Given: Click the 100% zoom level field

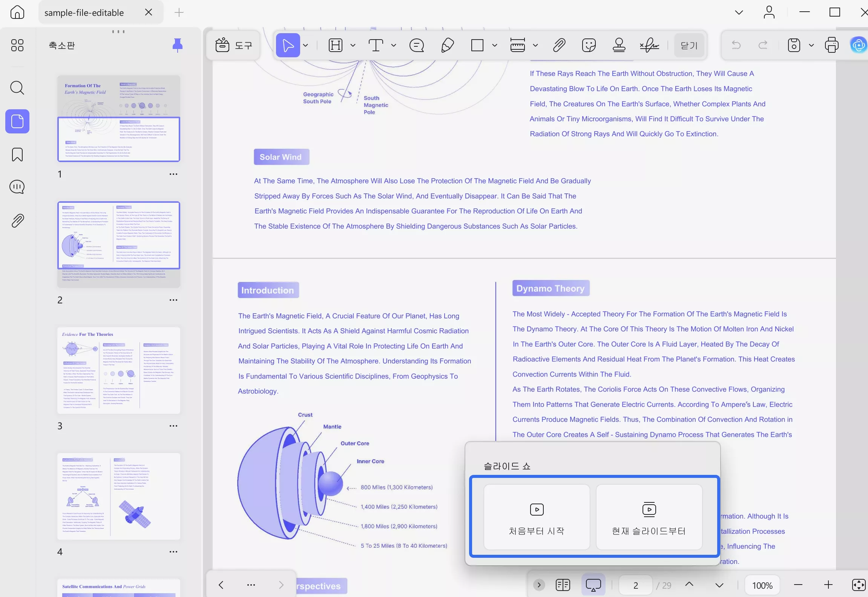Looking at the screenshot, I should coord(762,585).
